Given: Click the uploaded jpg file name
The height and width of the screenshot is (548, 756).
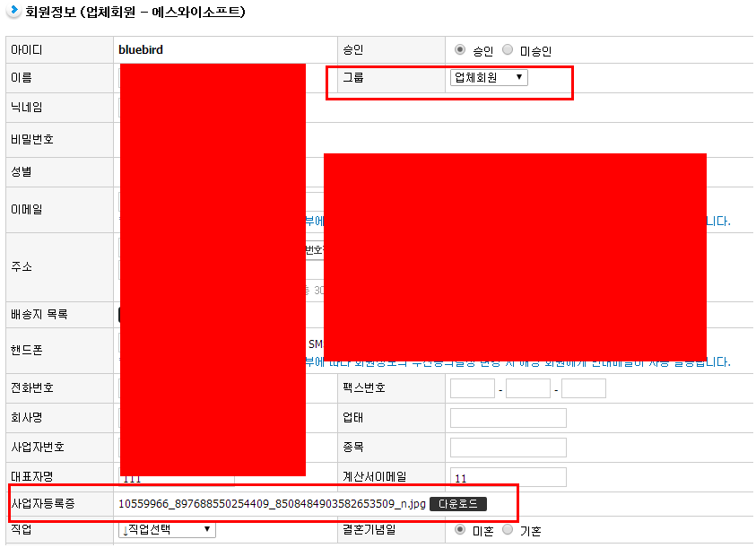Looking at the screenshot, I should coord(272,504).
